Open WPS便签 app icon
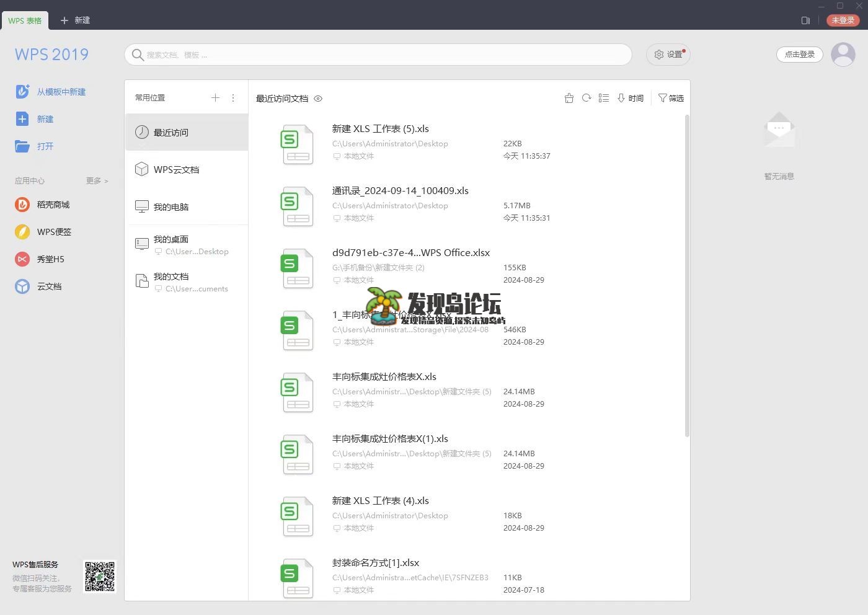This screenshot has width=868, height=615. [x=22, y=231]
